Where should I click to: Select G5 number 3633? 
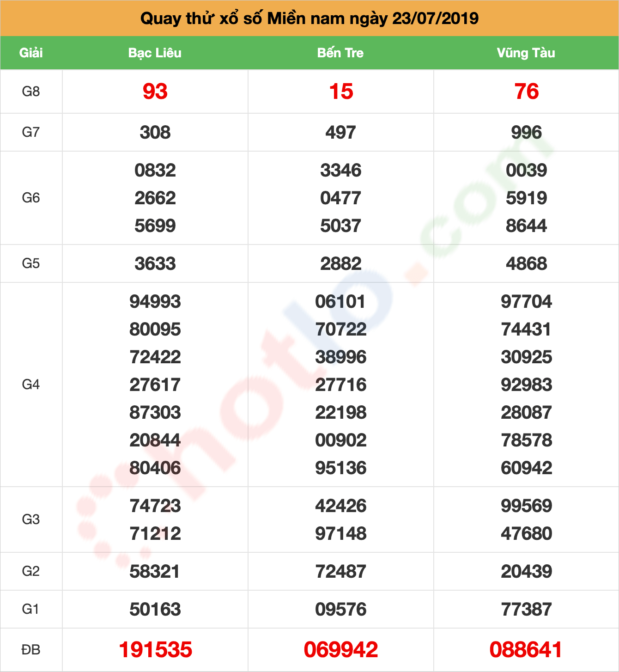pyautogui.click(x=155, y=264)
